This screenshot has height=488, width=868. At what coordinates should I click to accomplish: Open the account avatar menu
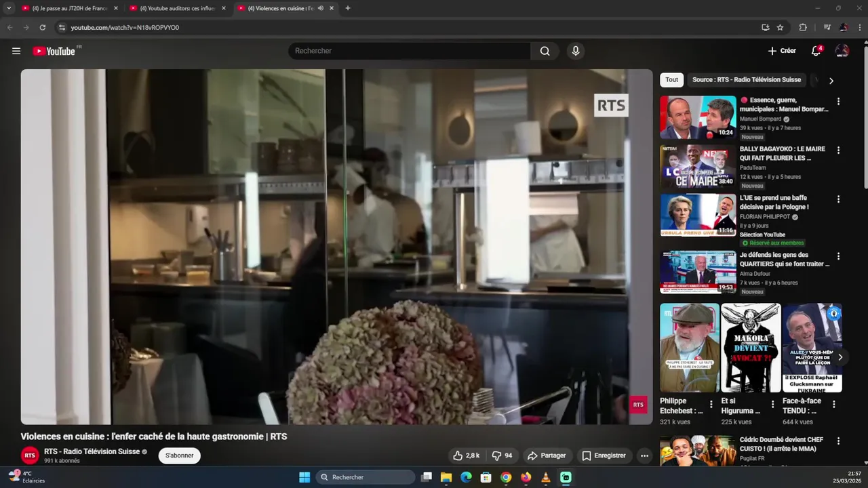[842, 51]
